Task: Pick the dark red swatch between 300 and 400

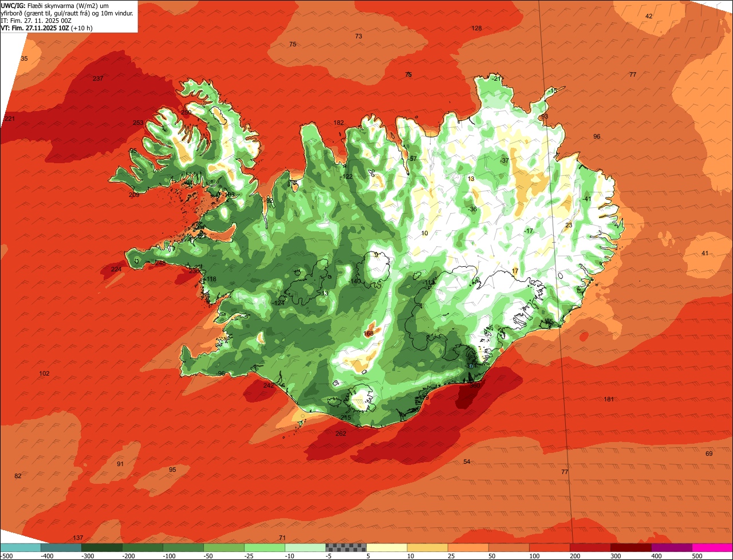Action: [x=631, y=547]
